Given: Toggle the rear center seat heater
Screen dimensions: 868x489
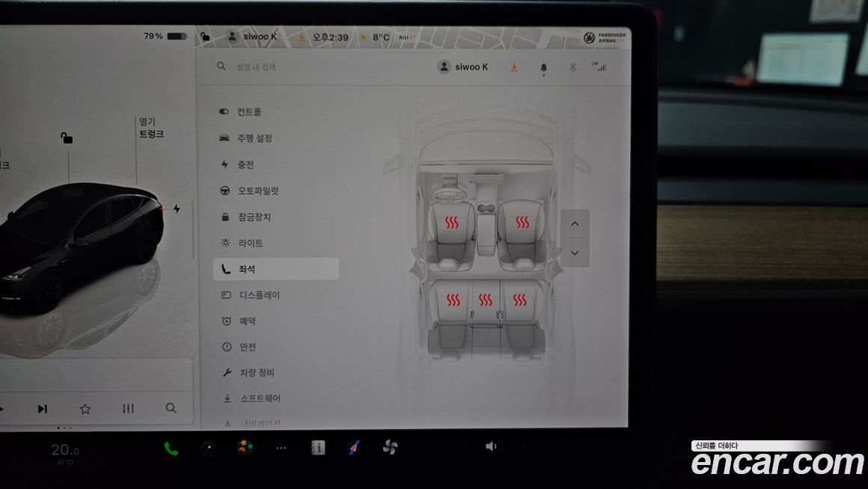Looking at the screenshot, I should [x=486, y=300].
